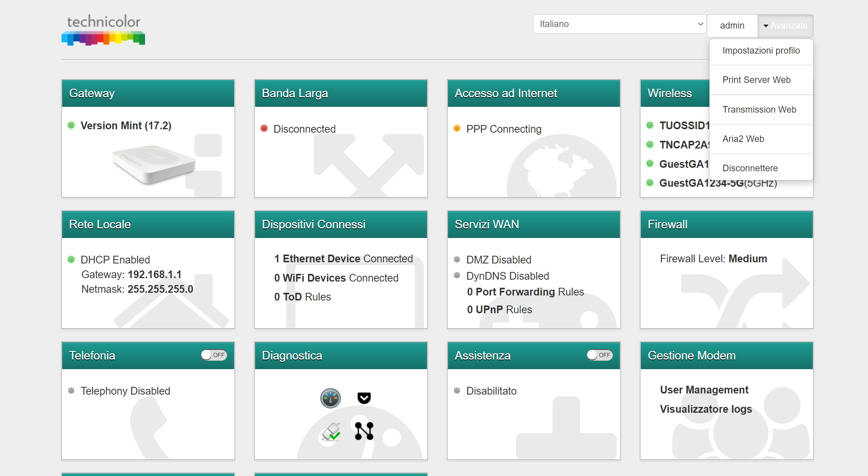Screen dimensions: 868x476
Task: Choose Disconnettere in the dropdown menu
Action: point(750,168)
